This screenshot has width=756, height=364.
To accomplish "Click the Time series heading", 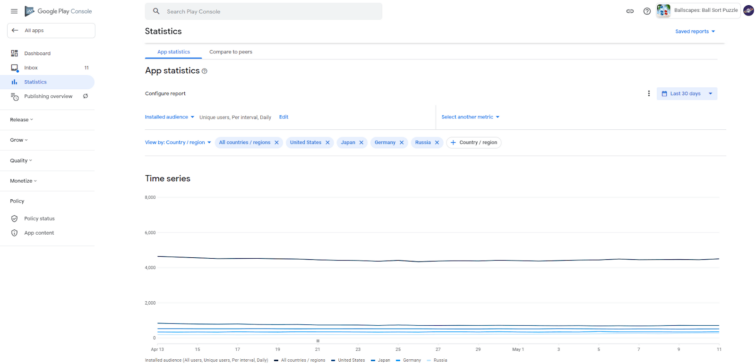I will 168,178.
